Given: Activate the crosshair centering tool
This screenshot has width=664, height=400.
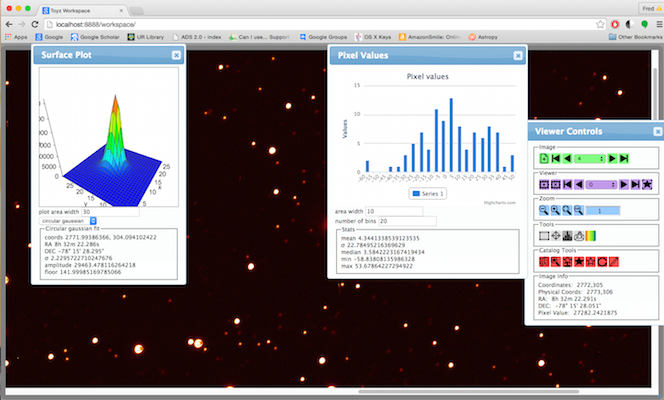Looking at the screenshot, I should pyautogui.click(x=557, y=236).
